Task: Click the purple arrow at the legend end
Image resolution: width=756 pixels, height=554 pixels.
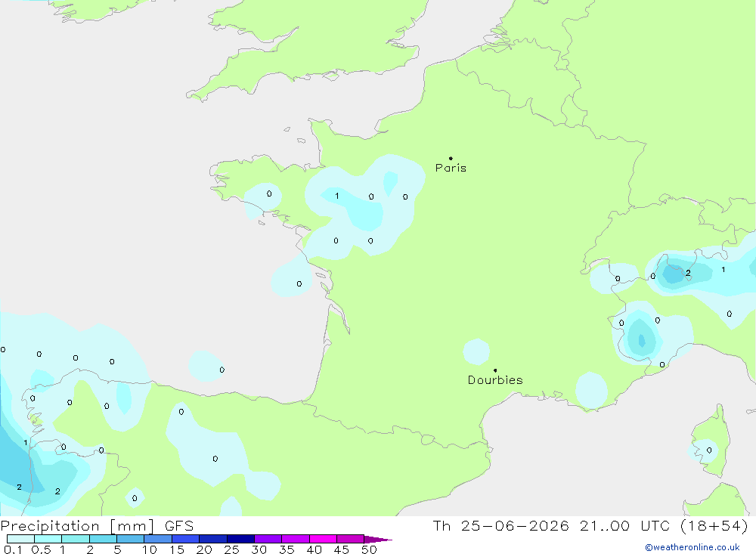Action: tap(378, 540)
